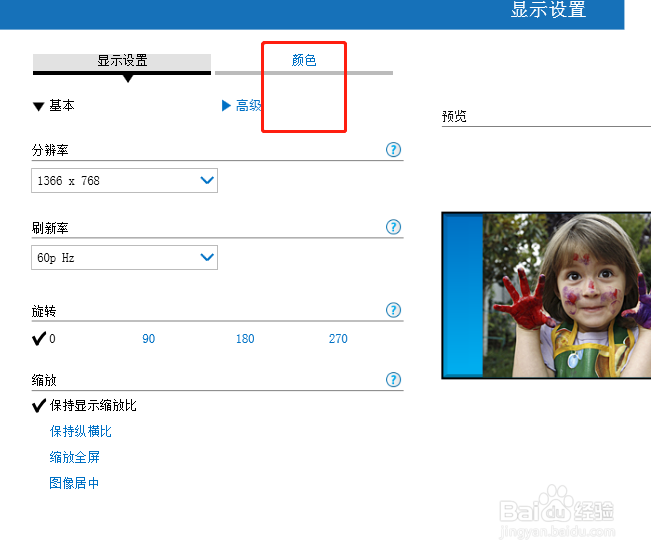
Task: Set rotation to 90 degrees
Action: [149, 338]
